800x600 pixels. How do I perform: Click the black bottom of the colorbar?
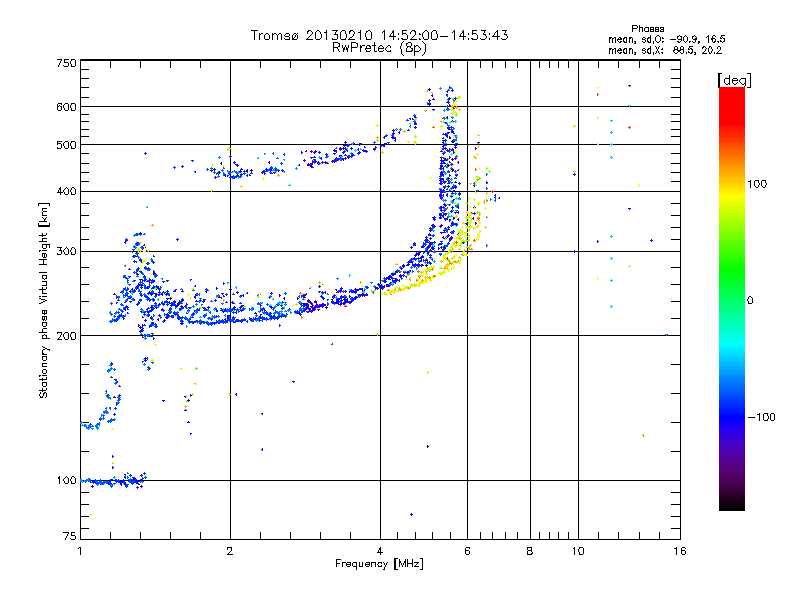click(x=732, y=503)
